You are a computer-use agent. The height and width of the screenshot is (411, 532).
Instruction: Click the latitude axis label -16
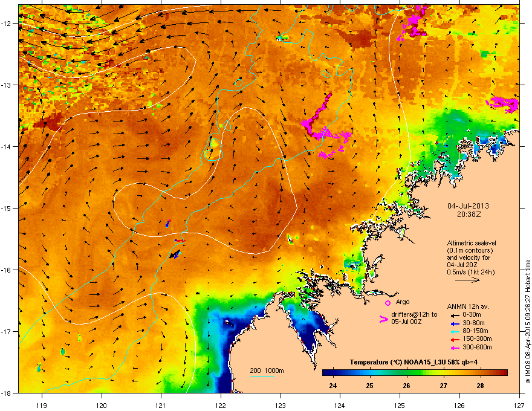[x=7, y=270]
